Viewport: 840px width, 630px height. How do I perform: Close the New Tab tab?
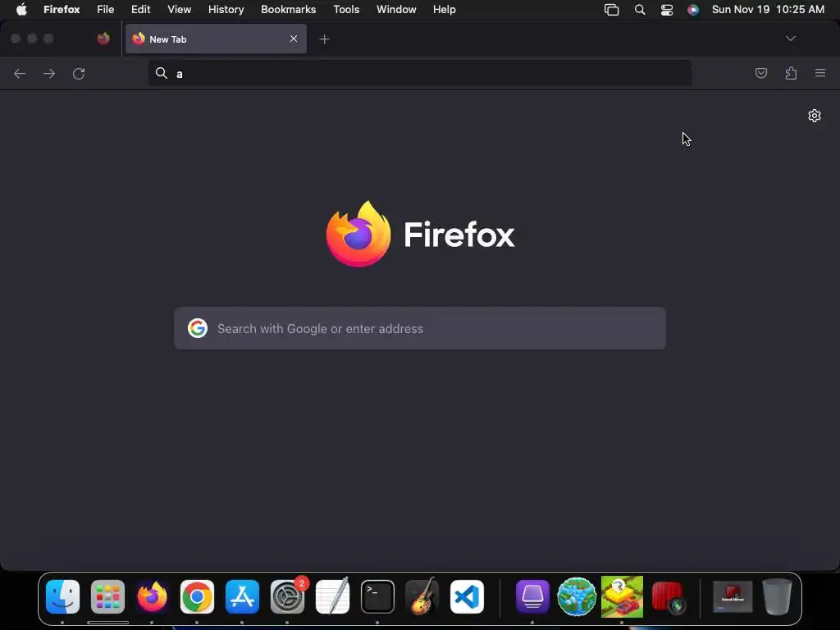pyautogui.click(x=294, y=39)
